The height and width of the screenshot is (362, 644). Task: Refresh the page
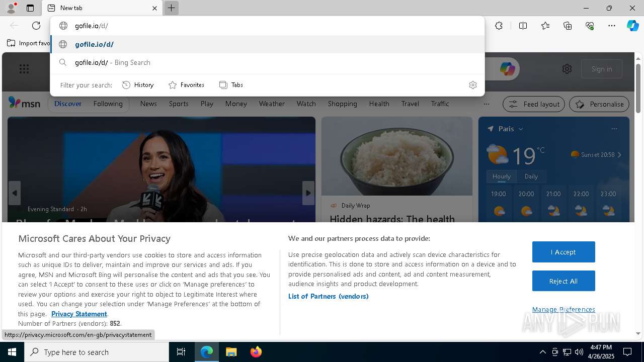coord(36,26)
